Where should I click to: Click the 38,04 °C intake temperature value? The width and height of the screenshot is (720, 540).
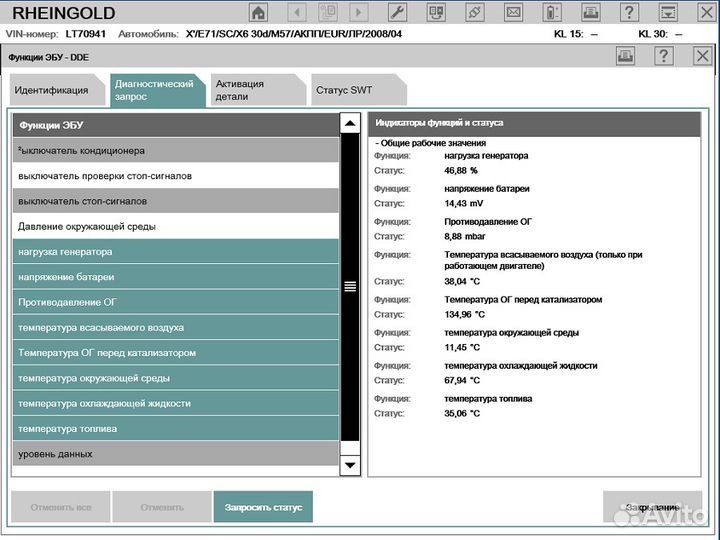462,281
